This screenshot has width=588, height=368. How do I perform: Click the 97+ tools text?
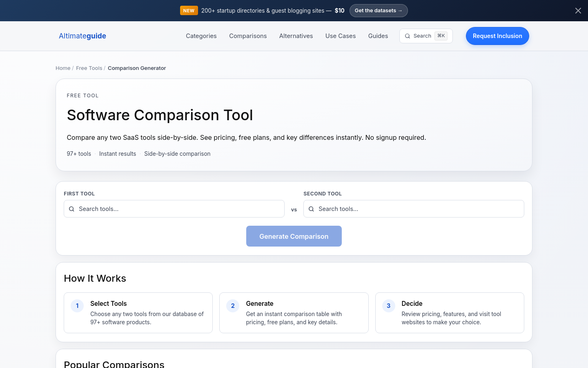(79, 154)
